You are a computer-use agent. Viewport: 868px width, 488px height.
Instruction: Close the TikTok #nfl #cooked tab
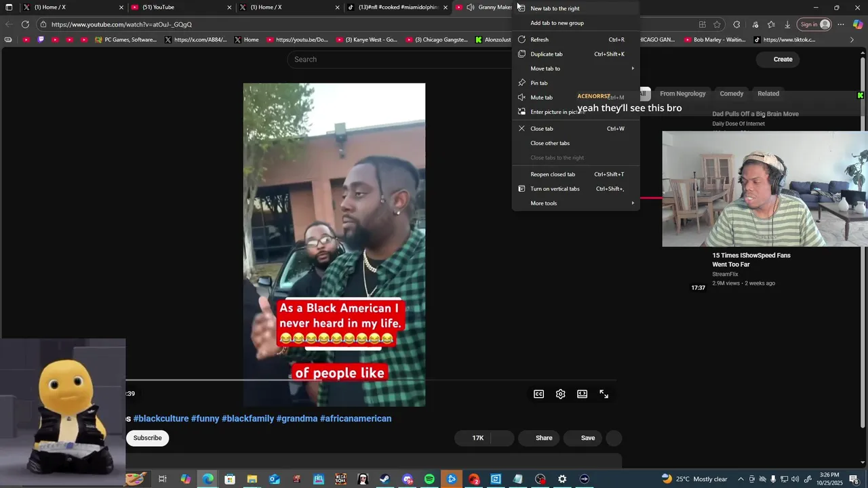446,7
